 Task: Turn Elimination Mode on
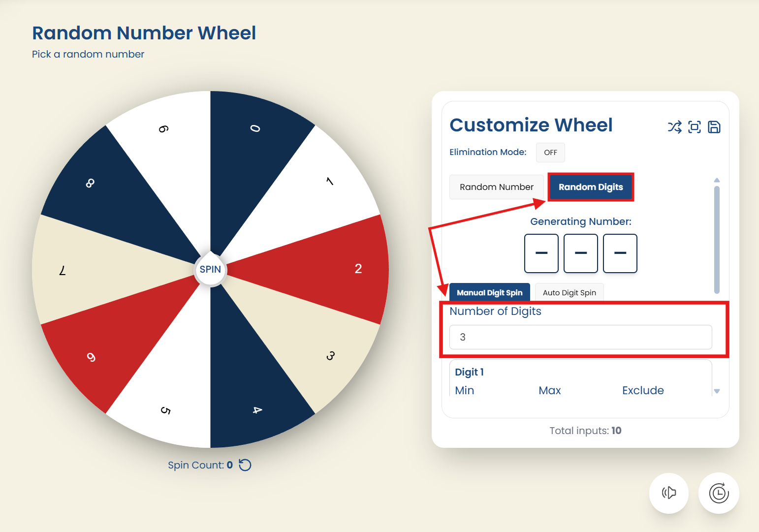(550, 153)
